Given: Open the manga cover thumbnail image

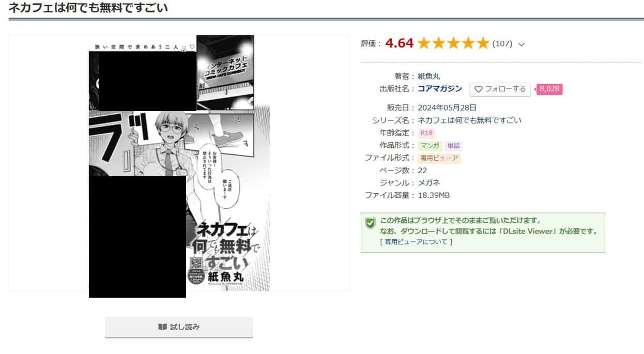Looking at the screenshot, I should (179, 163).
